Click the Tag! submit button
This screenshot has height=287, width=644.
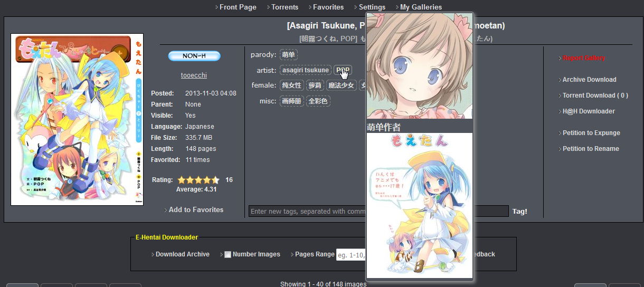coord(519,211)
